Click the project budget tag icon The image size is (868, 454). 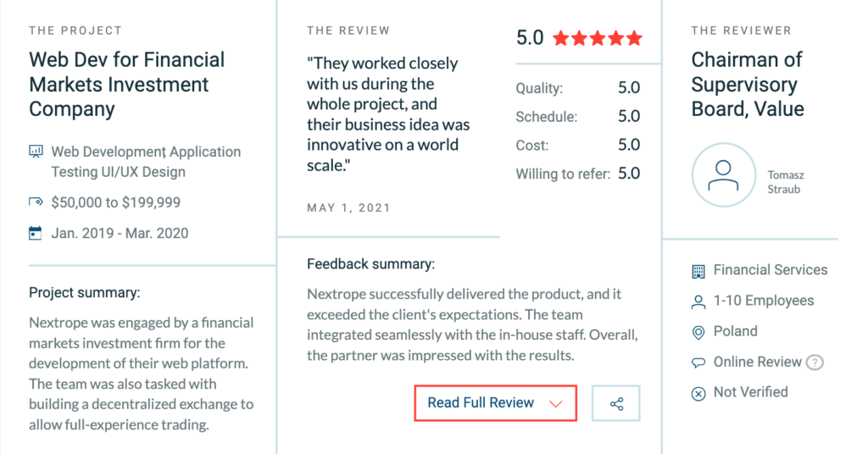36,202
